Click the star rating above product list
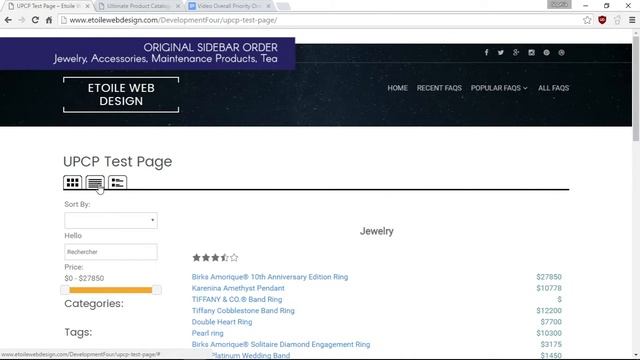This screenshot has width=640, height=360. tap(215, 258)
